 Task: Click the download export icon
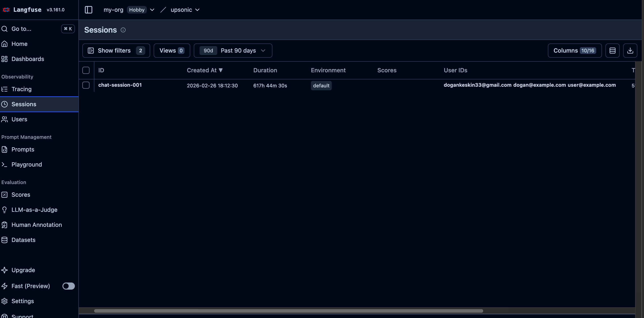point(630,51)
